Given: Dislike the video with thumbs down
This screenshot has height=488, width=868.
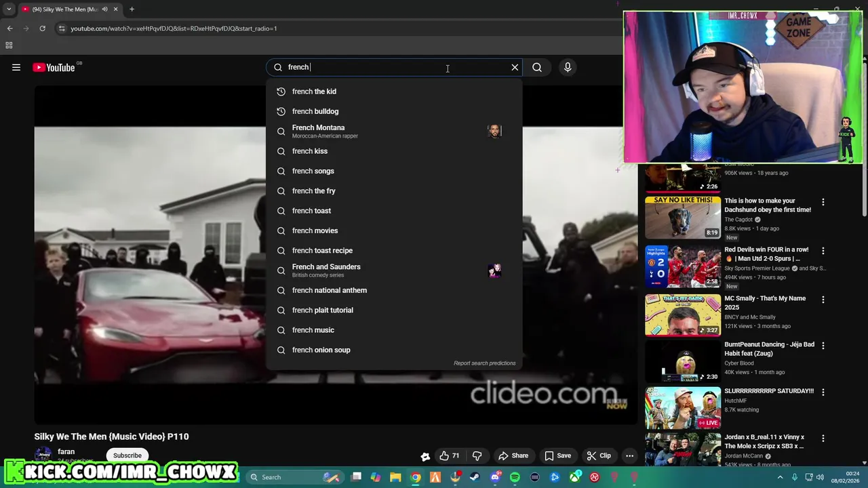Looking at the screenshot, I should click(477, 455).
